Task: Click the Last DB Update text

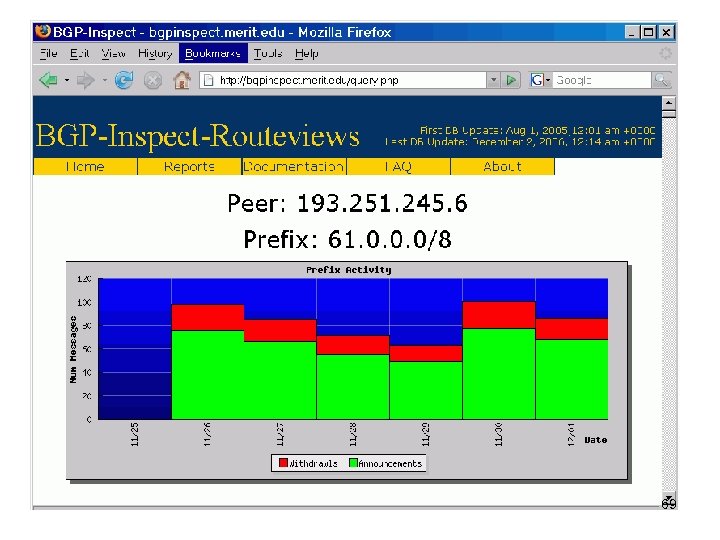Action: (x=520, y=142)
